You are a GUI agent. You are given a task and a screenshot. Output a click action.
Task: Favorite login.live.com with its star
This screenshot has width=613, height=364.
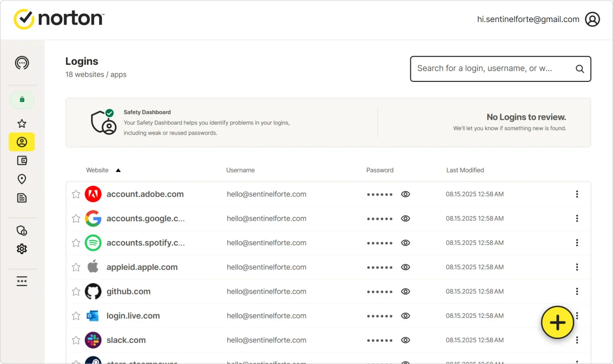76,316
